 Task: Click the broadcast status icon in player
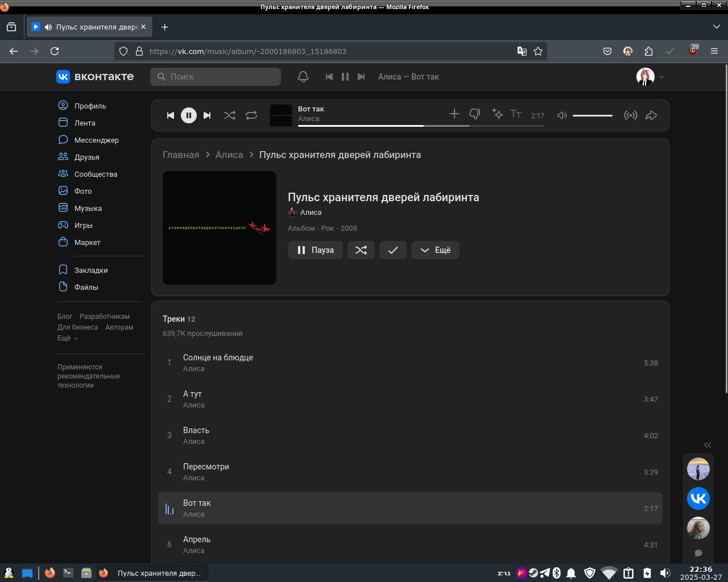click(630, 115)
